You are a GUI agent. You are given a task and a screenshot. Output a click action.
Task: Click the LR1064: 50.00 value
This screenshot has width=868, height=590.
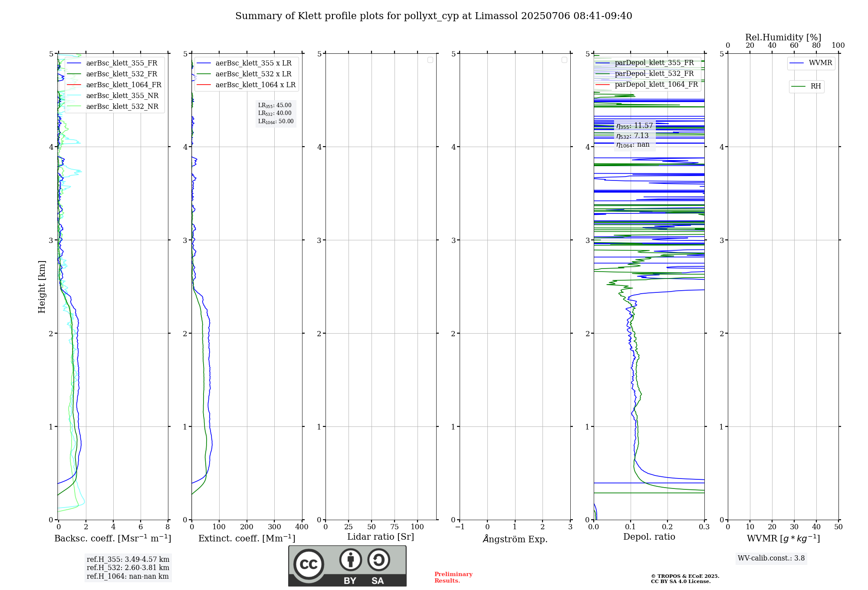click(276, 121)
